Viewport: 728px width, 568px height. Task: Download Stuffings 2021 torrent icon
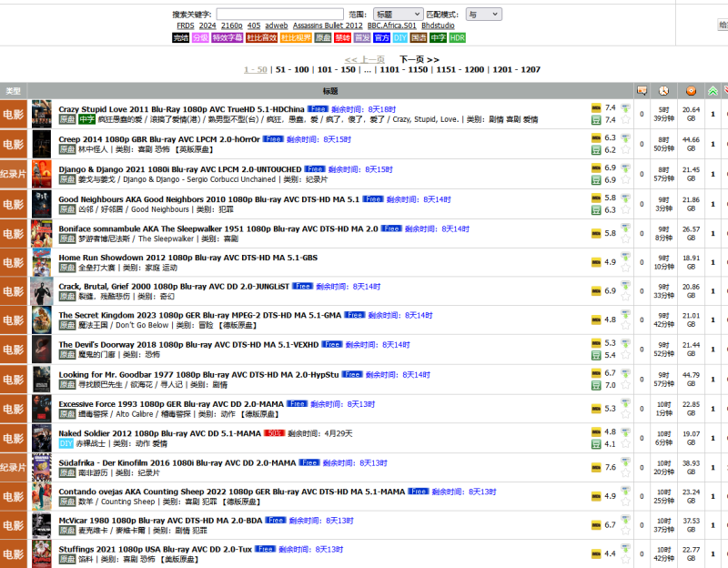tap(626, 548)
